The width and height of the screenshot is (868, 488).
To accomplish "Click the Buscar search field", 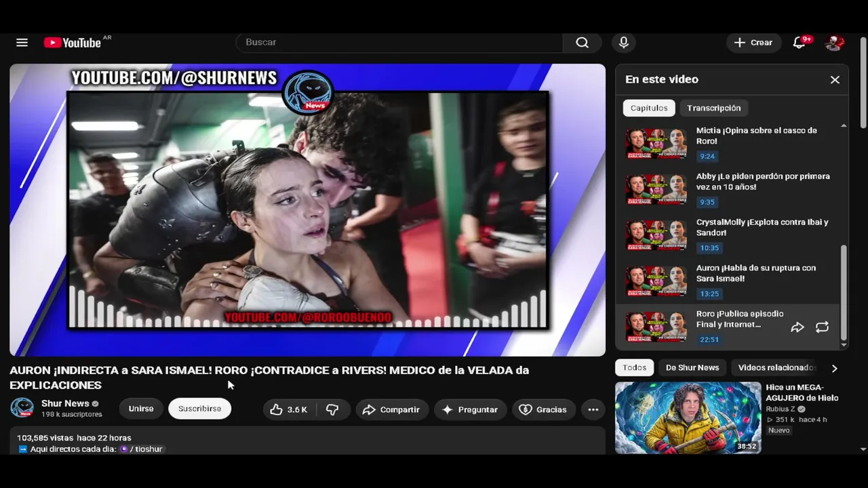I will [399, 42].
